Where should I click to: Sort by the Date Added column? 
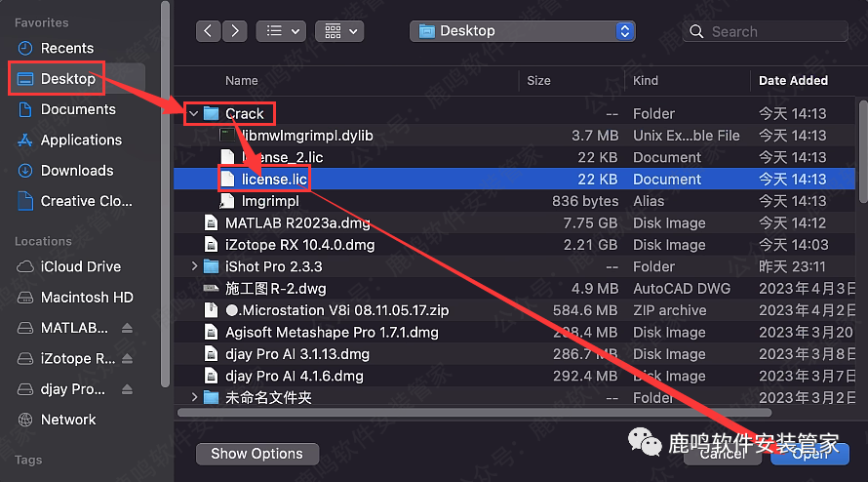click(793, 81)
